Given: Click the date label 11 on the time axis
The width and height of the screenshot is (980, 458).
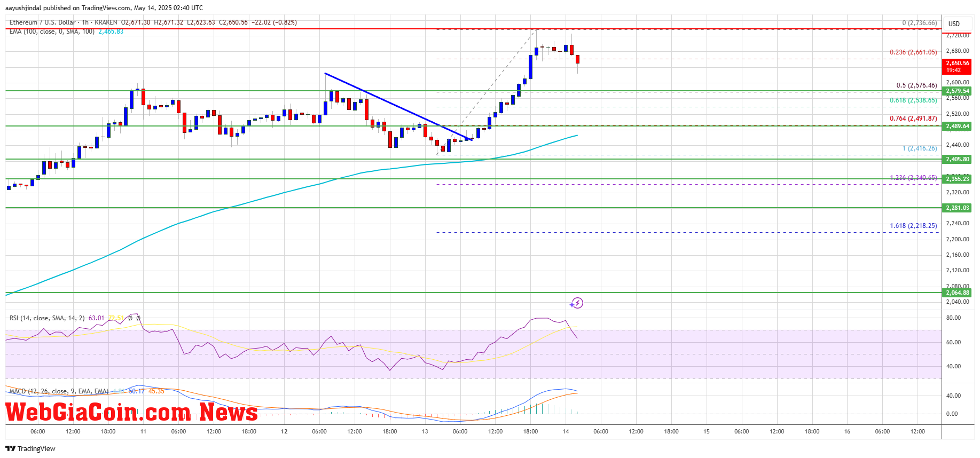Looking at the screenshot, I should (x=143, y=431).
